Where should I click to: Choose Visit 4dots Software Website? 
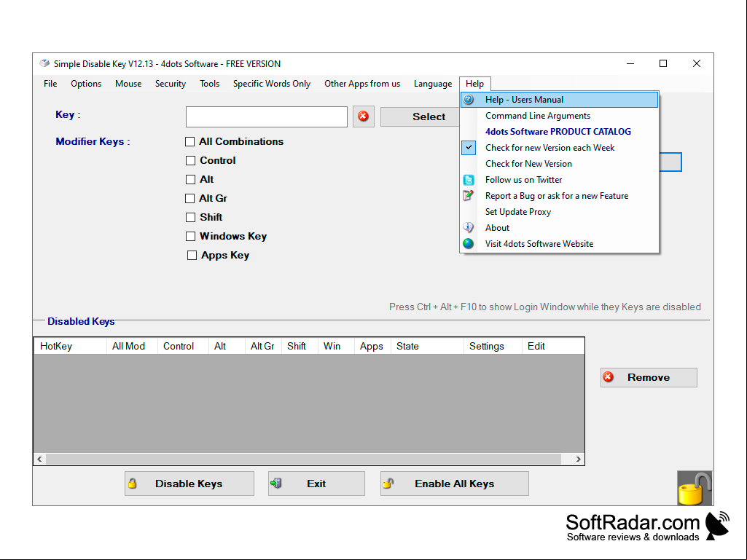point(559,244)
